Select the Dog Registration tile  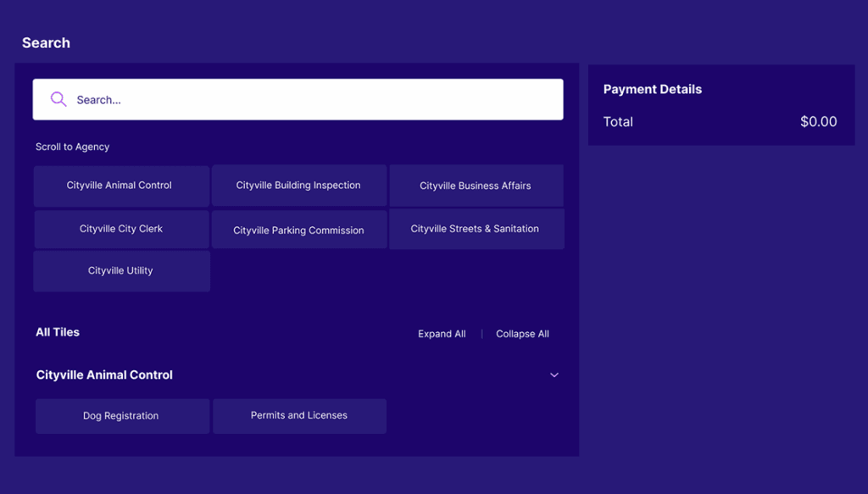122,415
